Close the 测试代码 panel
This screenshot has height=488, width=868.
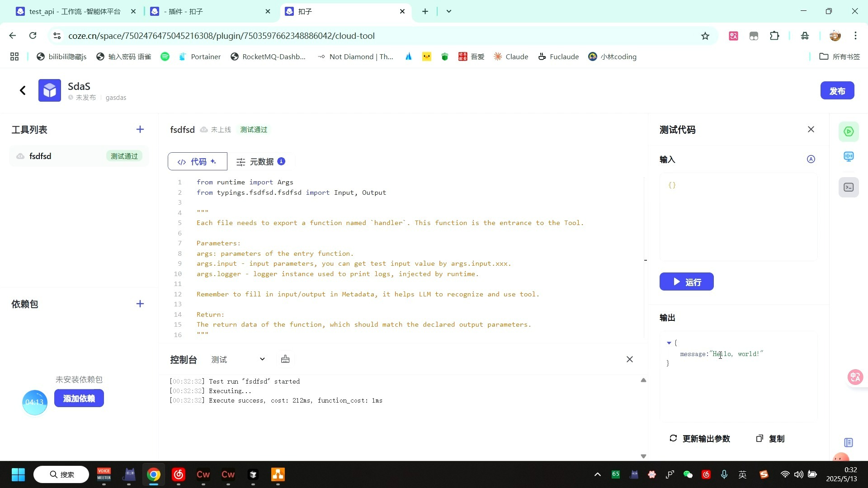[x=811, y=130]
